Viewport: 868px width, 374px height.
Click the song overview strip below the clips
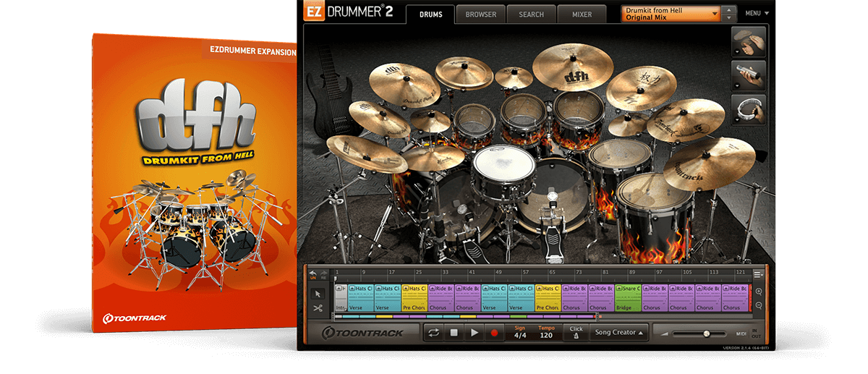(467, 316)
